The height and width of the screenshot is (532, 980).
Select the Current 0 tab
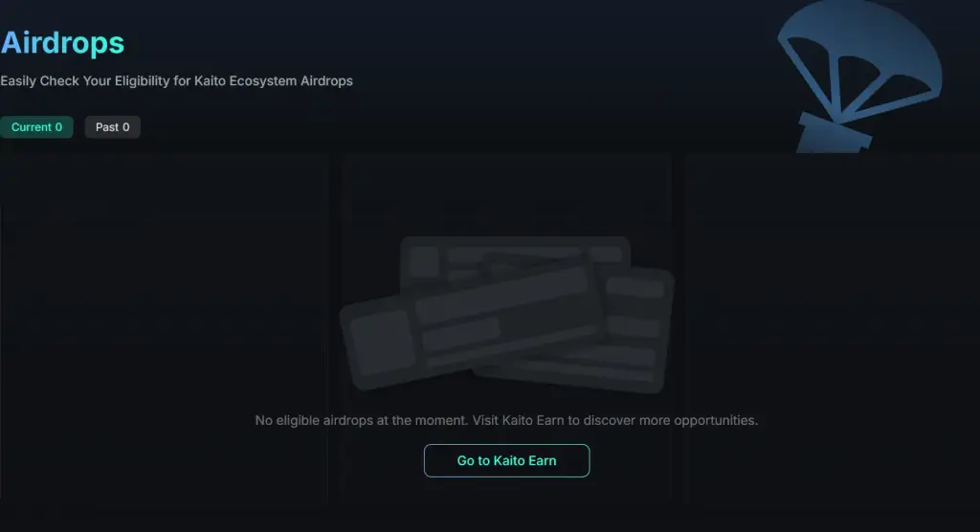point(37,127)
